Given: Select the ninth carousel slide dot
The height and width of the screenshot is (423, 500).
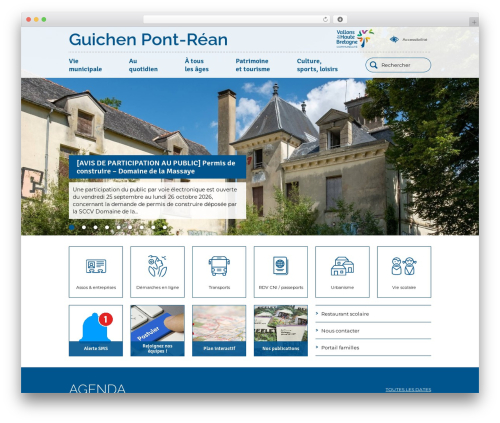Looking at the screenshot, I should (x=165, y=227).
